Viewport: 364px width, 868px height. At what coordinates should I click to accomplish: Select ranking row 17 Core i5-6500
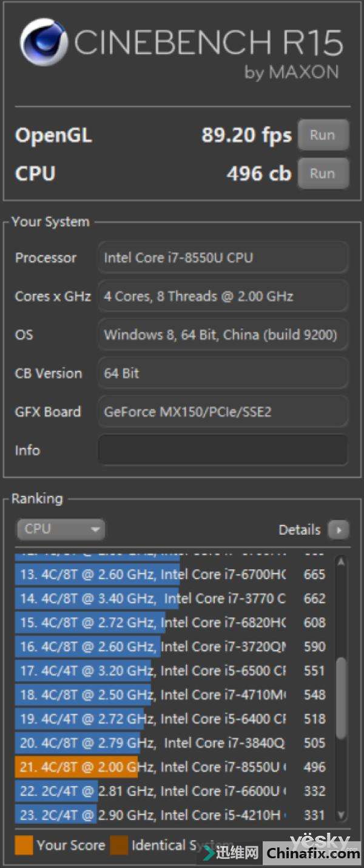click(x=174, y=671)
